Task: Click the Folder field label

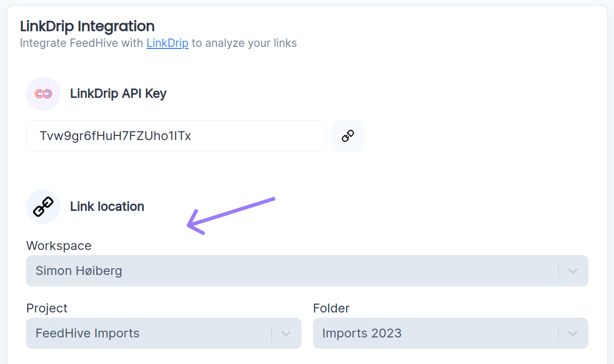Action: [x=331, y=308]
